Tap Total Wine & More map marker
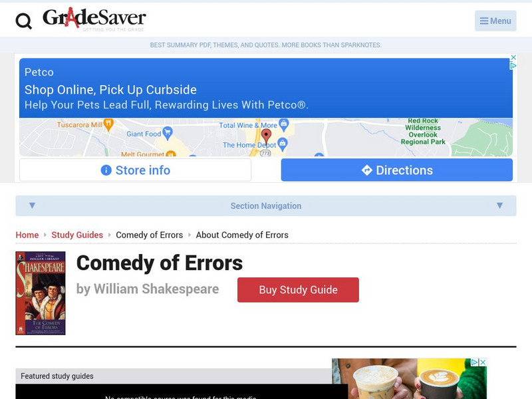The height and width of the screenshot is (399, 532). tap(284, 124)
